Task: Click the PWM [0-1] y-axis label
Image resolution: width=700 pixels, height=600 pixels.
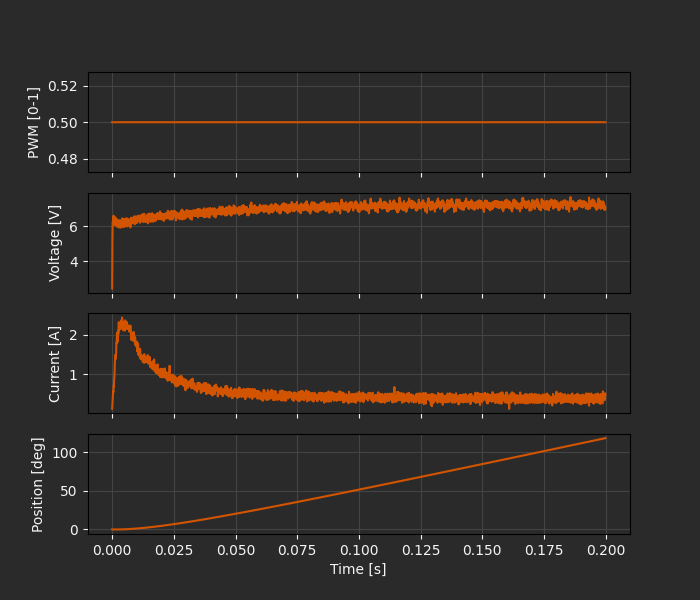Action: [x=33, y=122]
